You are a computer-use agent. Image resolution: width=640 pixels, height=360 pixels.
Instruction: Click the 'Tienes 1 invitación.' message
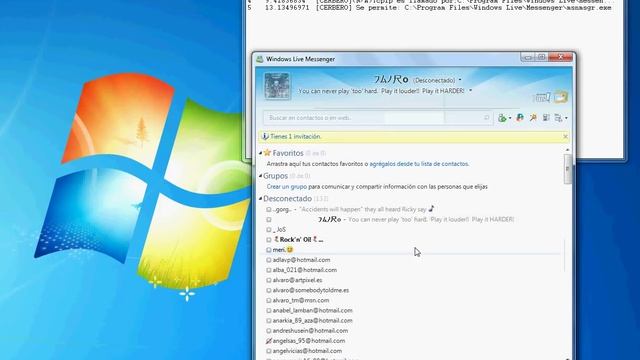click(x=296, y=136)
